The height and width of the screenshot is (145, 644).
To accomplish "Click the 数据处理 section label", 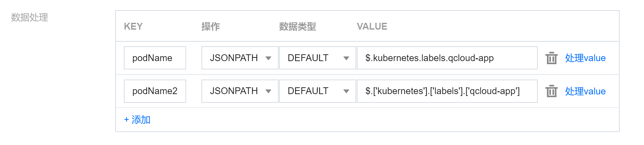I will [30, 17].
